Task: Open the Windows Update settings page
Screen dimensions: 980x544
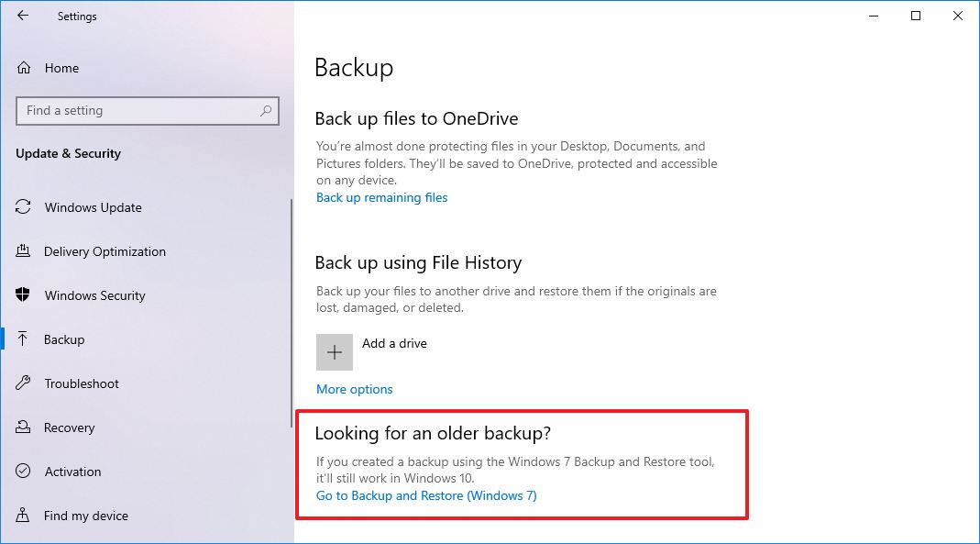Action: click(x=93, y=207)
